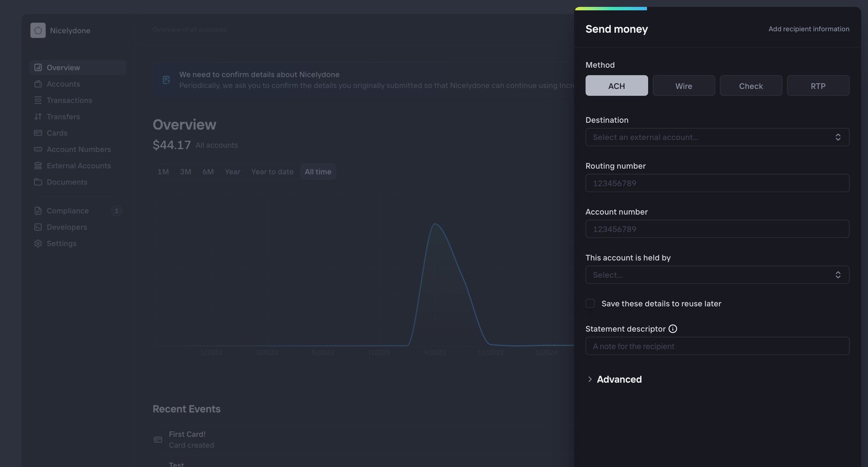
Task: Click the Nicelydone workspace name
Action: pos(70,30)
